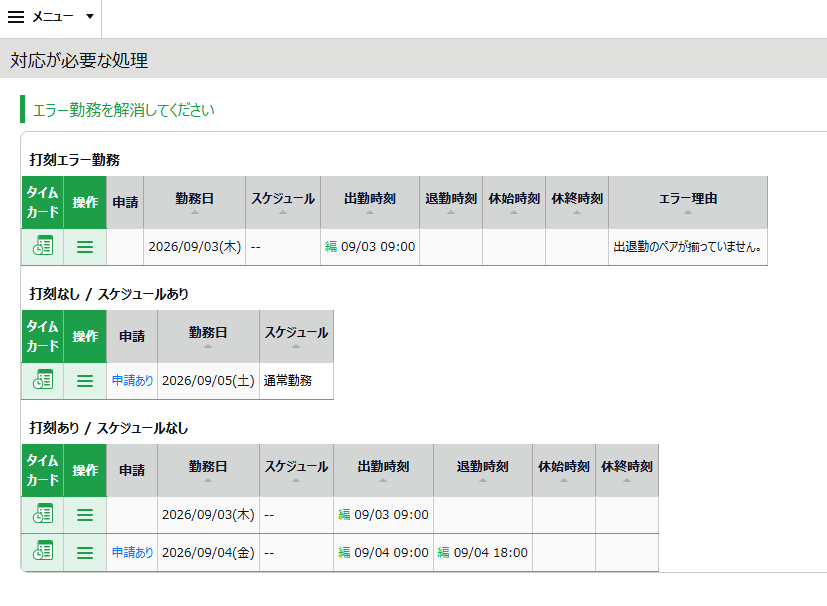Screen dimensions: 827x606
Task: Sort 打刻あり / スケジュールなし table by スケジュール
Action: 296,470
